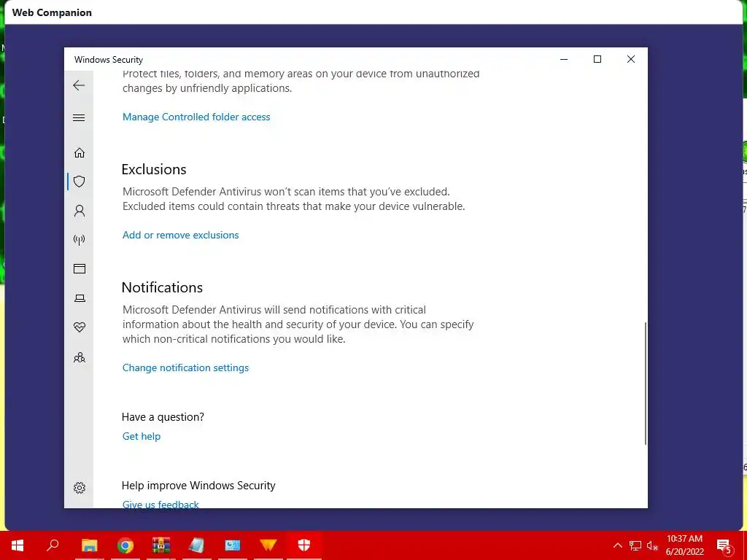
Task: Minimize the Windows Security window
Action: point(564,59)
